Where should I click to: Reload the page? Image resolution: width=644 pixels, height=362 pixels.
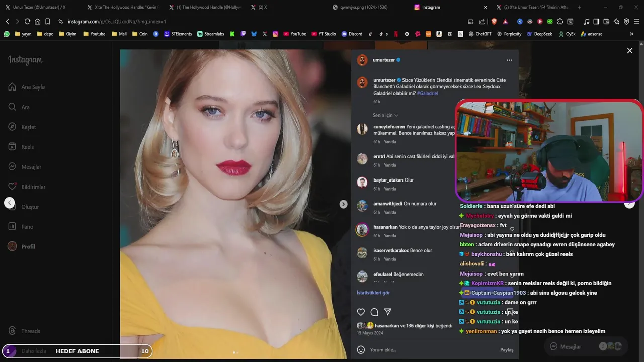click(x=27, y=22)
